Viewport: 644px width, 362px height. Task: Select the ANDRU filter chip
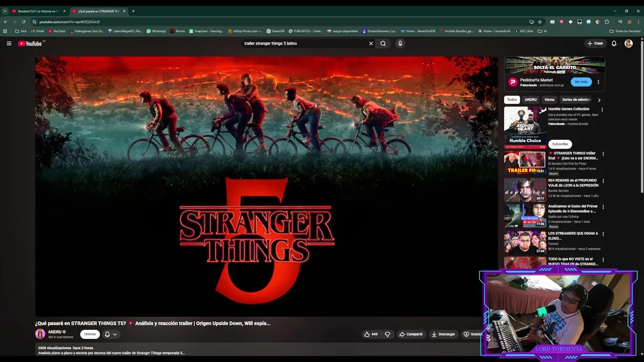point(530,100)
